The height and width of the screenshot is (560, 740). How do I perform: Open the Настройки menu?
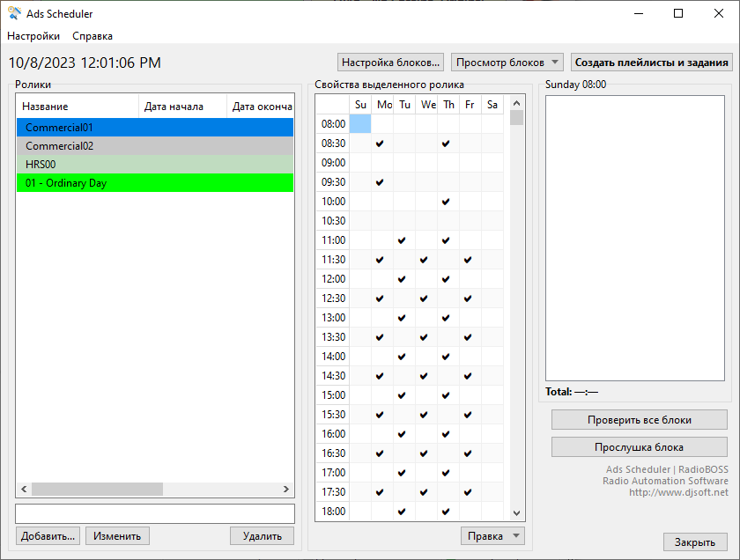[x=33, y=36]
